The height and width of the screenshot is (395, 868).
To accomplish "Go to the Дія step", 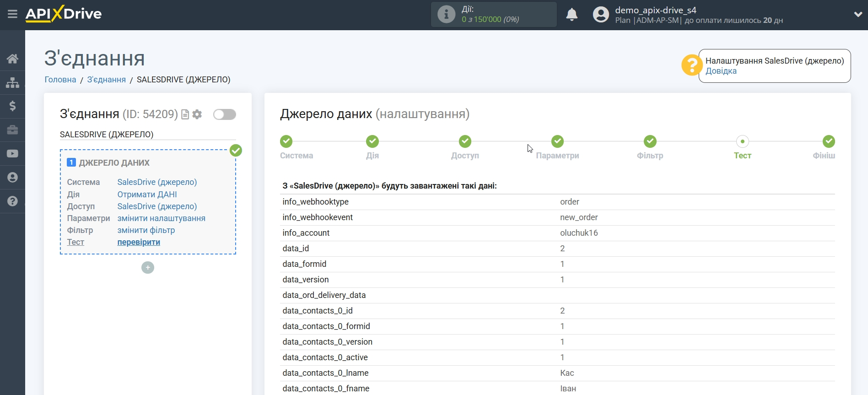I will 372,141.
